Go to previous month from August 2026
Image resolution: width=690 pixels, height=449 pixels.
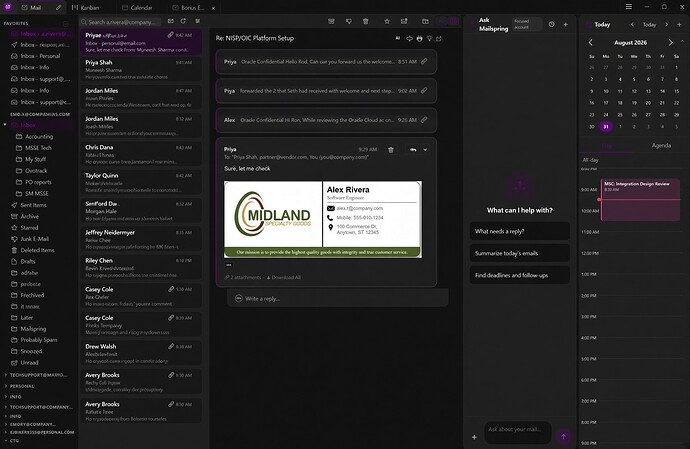pos(591,43)
